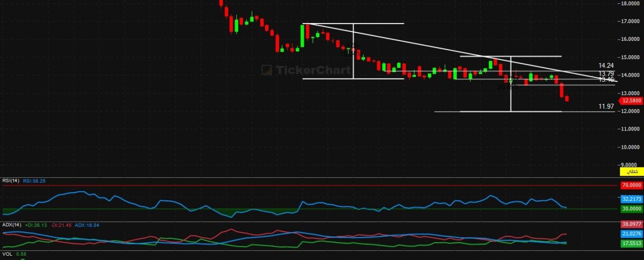
Task: Click the green 17.5513 ADX axis tag
Action: pos(631,243)
